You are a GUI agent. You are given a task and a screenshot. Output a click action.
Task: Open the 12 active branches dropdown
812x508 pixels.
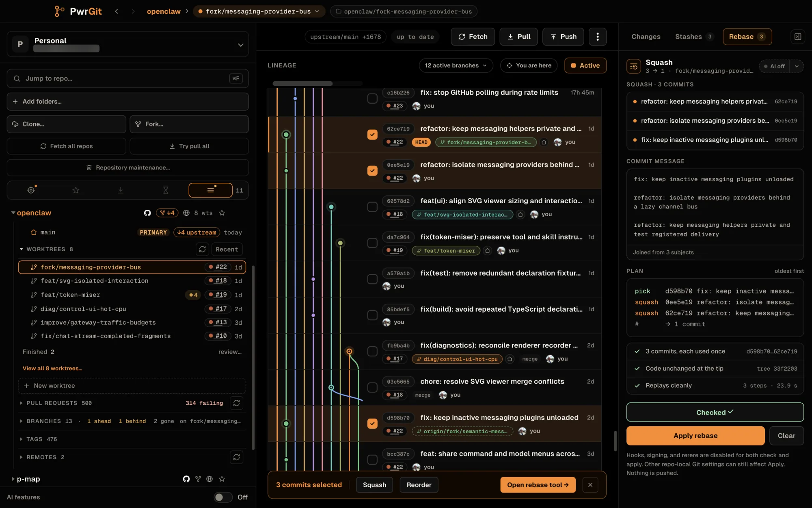(x=456, y=65)
